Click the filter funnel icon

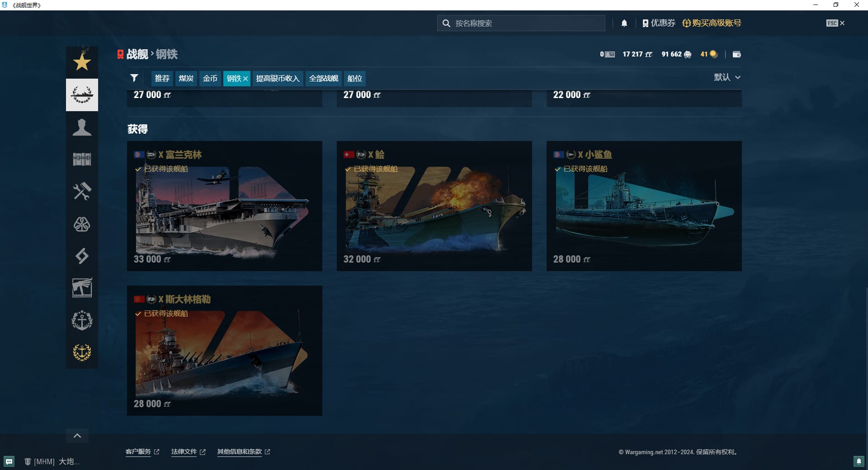[134, 78]
